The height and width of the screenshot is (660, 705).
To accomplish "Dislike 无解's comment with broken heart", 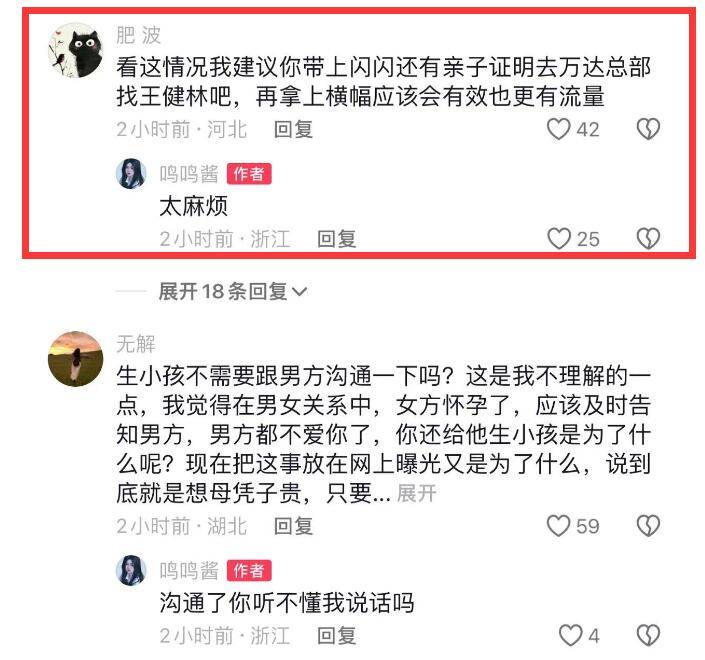I will pos(648,526).
